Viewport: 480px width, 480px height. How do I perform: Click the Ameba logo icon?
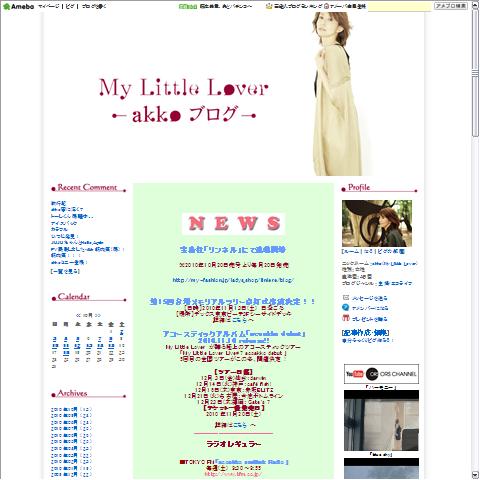coord(6,6)
